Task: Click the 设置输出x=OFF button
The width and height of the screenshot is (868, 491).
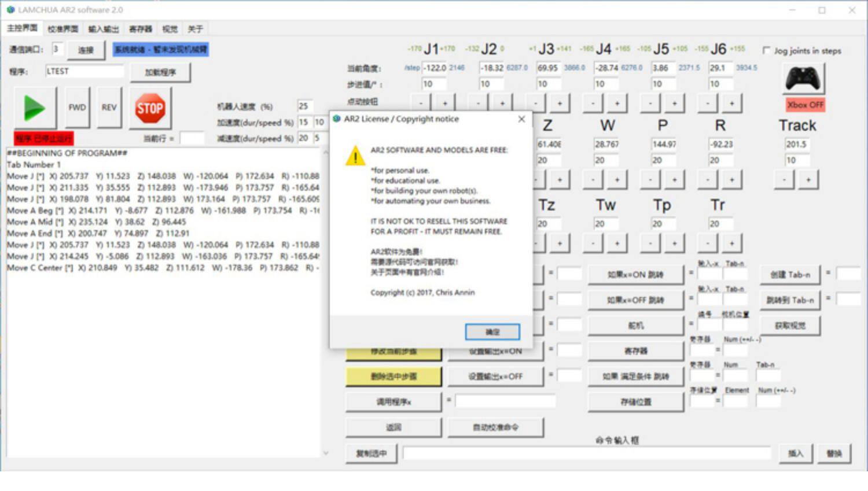Action: (x=495, y=376)
